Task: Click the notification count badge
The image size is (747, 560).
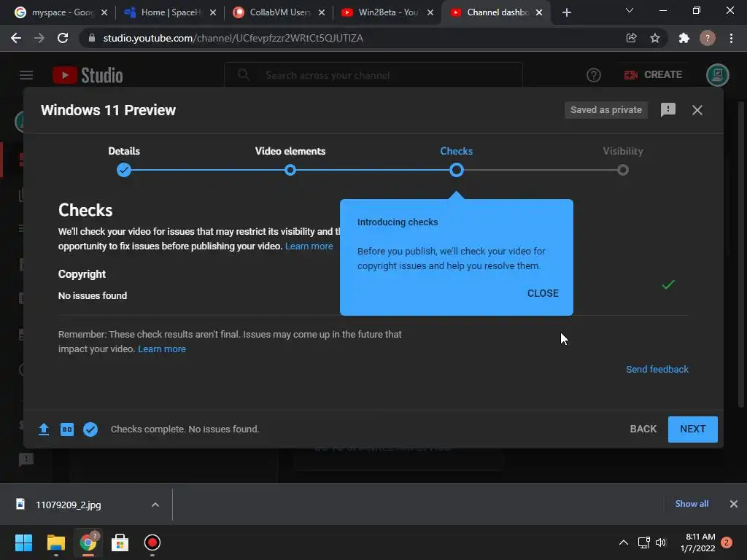Action: [x=727, y=542]
